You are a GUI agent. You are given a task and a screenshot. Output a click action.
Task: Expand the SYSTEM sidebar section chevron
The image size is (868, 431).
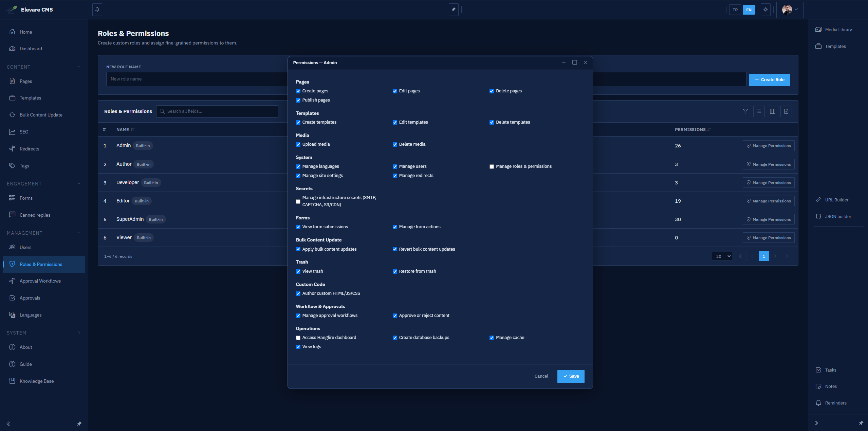click(x=79, y=333)
